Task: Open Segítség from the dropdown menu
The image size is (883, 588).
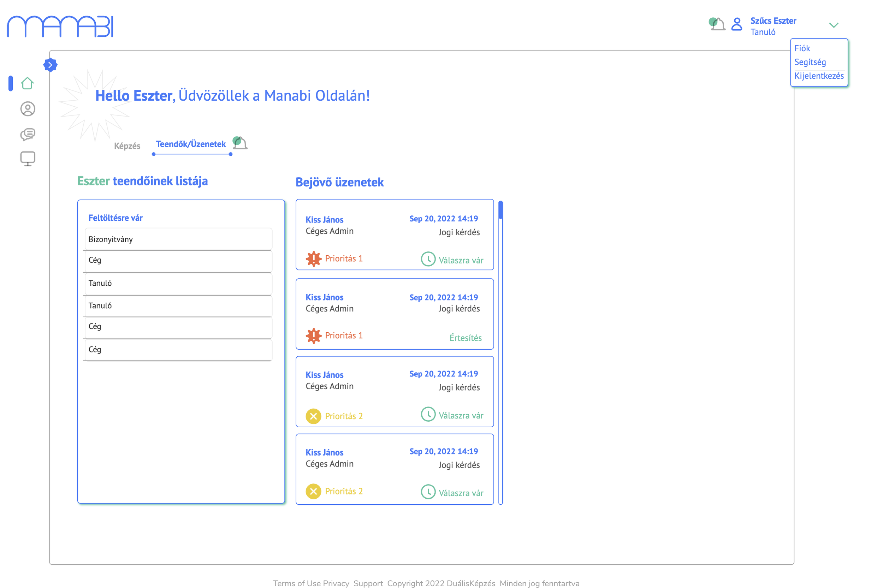Action: point(810,62)
